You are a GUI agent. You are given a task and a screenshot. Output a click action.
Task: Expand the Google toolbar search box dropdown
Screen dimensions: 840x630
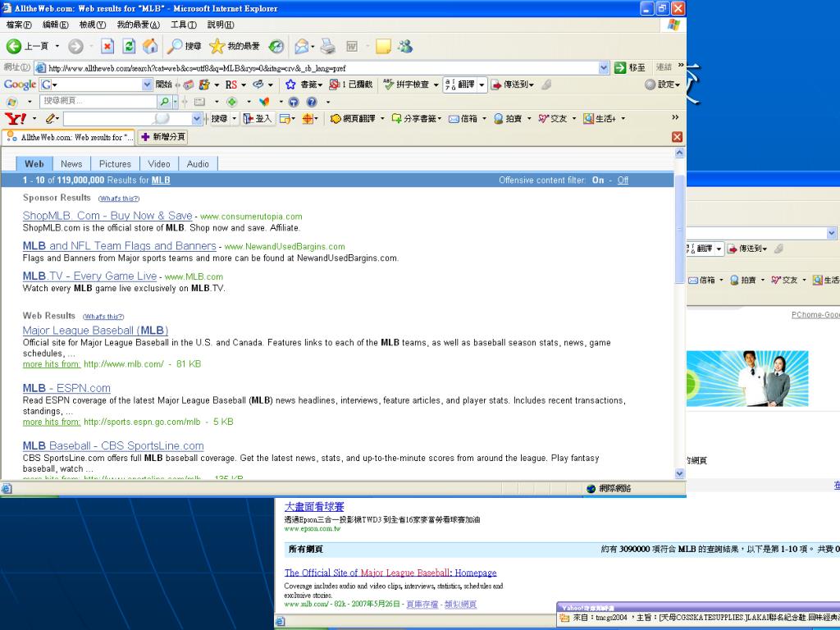148,84
